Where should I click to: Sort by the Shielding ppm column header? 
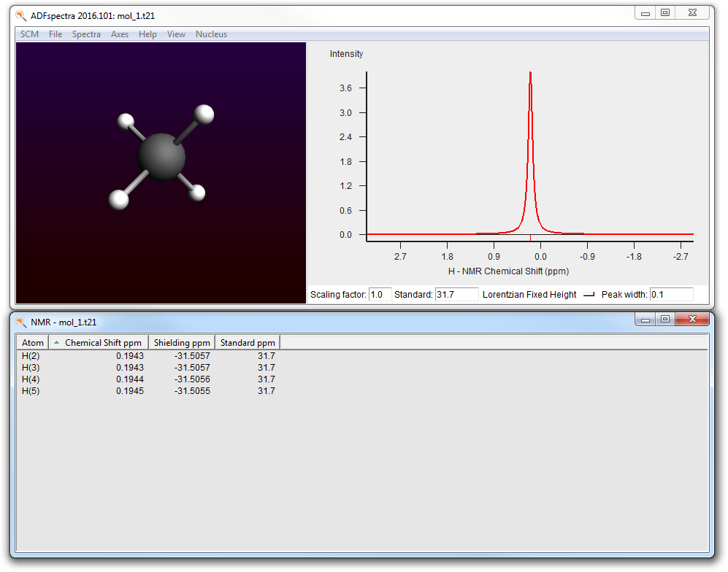[x=182, y=343]
